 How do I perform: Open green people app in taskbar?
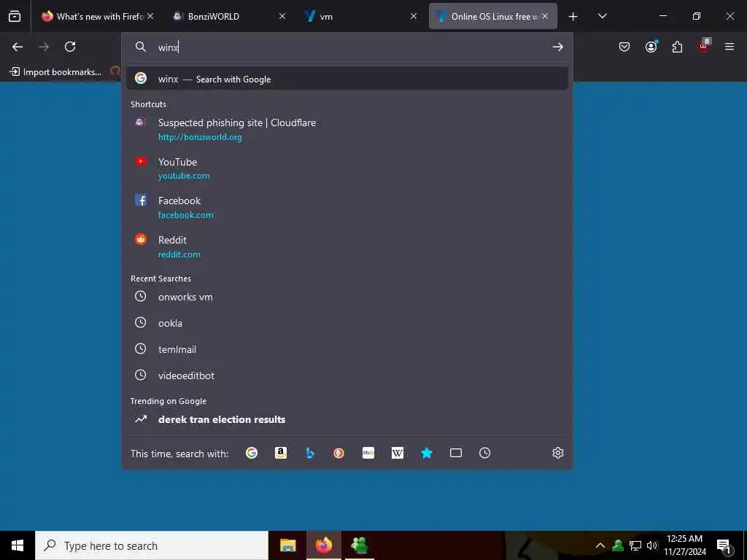359,545
